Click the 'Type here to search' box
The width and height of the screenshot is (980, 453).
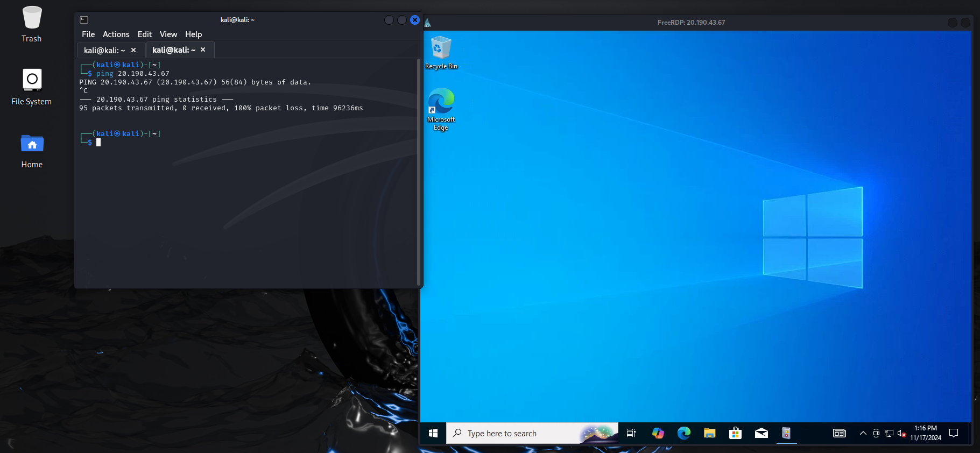pyautogui.click(x=532, y=433)
